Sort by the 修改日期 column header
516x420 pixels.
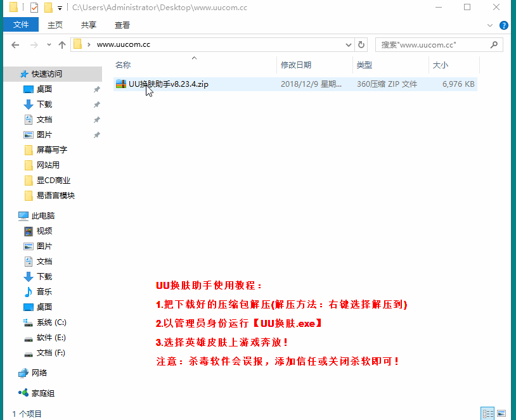tap(296, 65)
